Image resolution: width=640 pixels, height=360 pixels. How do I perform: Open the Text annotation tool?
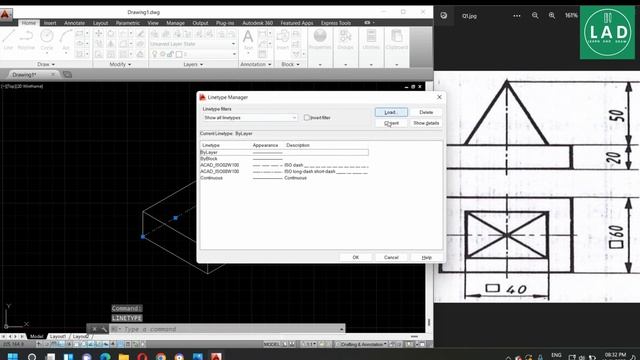(248, 40)
